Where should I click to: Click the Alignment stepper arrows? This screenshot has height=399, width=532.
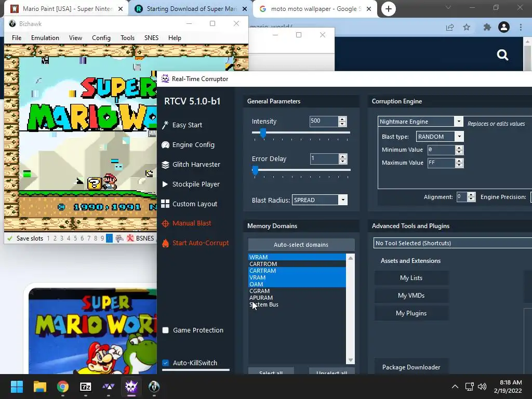471,197
